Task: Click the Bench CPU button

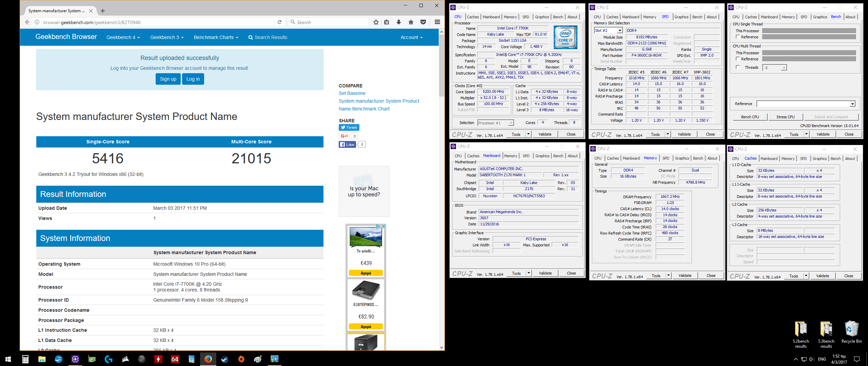Action: pos(750,117)
